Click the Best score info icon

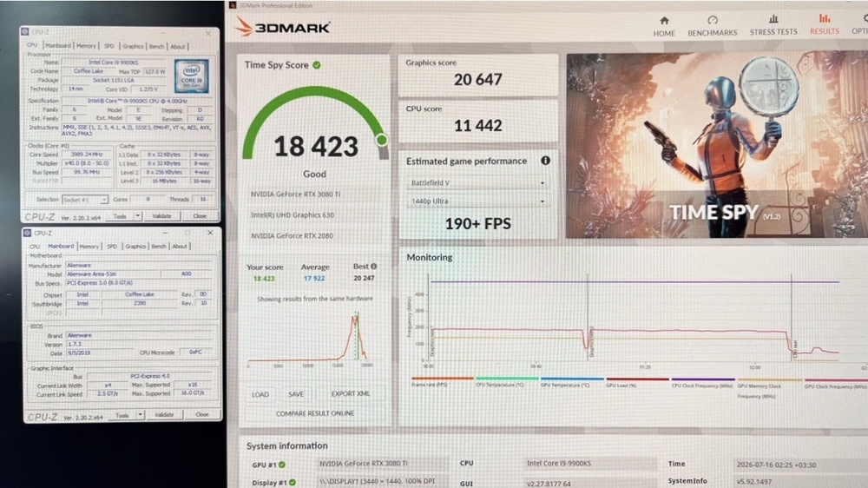click(x=373, y=267)
